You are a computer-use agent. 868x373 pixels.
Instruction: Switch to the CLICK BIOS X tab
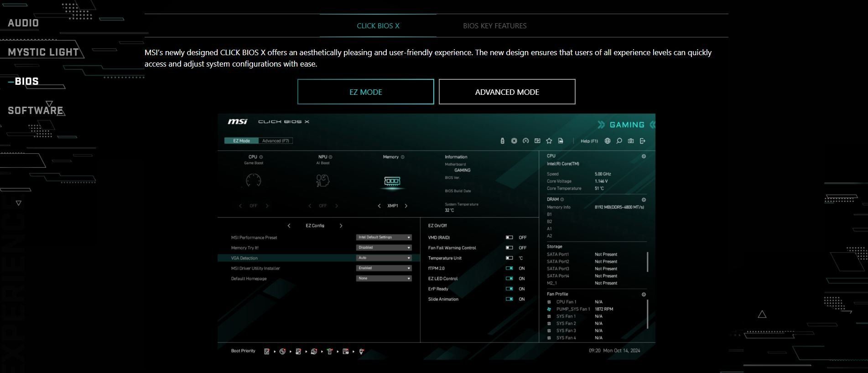tap(378, 26)
